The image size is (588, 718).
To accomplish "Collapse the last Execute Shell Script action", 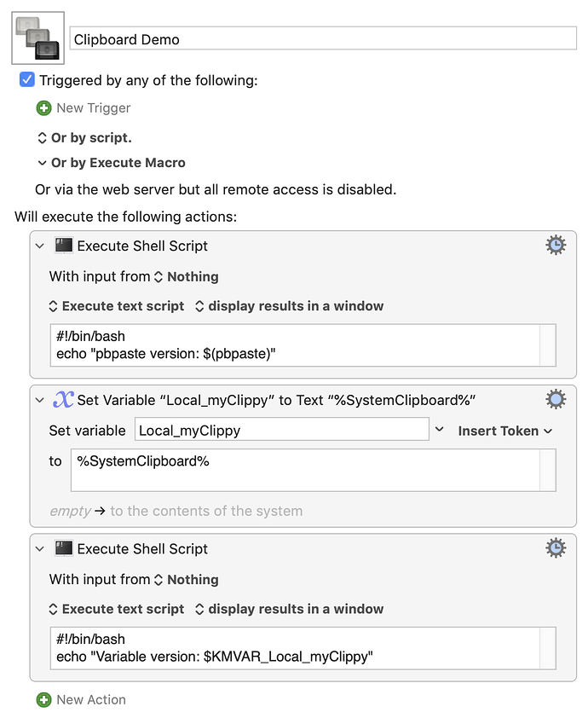I will click(40, 548).
